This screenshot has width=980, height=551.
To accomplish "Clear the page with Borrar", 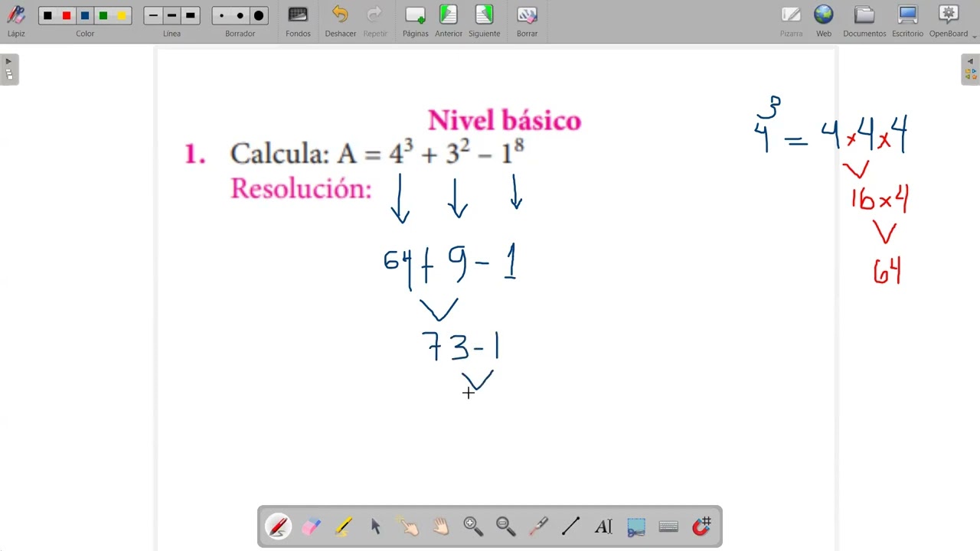I will coord(527,21).
